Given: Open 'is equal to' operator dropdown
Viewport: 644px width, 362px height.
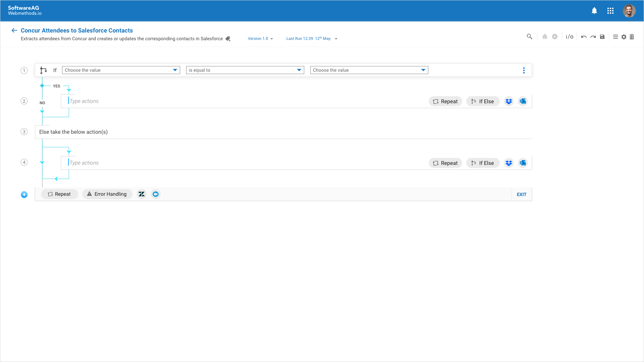Looking at the screenshot, I should (x=245, y=70).
